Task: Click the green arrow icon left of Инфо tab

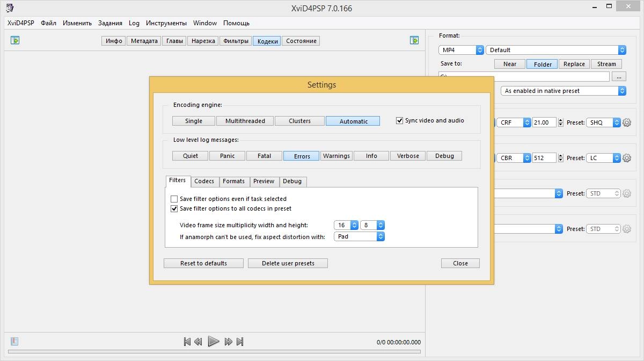Action: (x=15, y=40)
